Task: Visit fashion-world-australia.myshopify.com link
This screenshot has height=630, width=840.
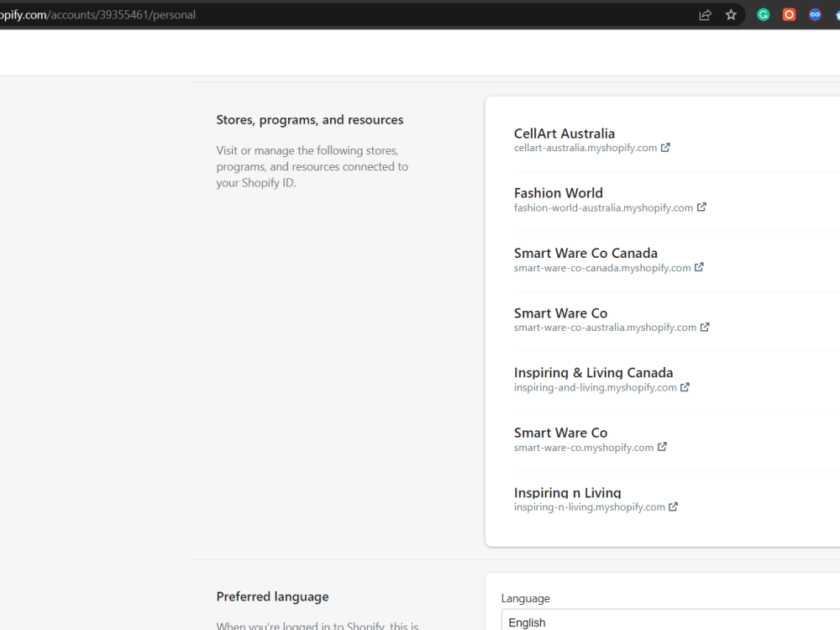Action: (x=603, y=207)
